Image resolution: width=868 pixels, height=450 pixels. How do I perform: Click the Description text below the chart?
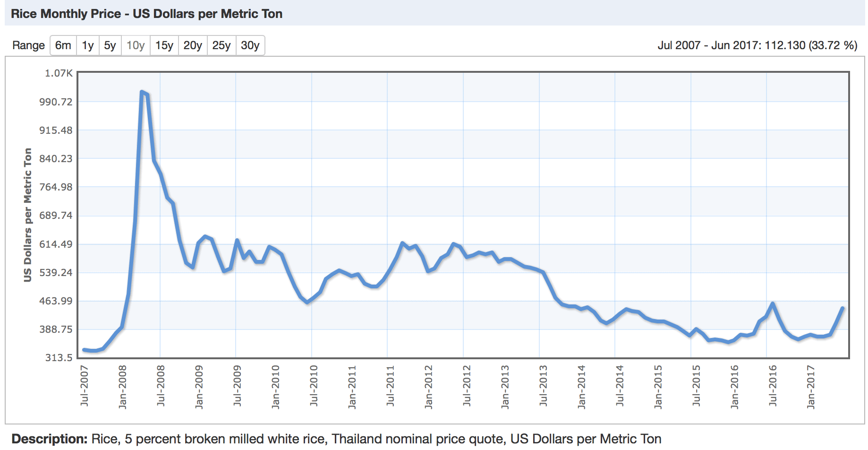tap(336, 439)
